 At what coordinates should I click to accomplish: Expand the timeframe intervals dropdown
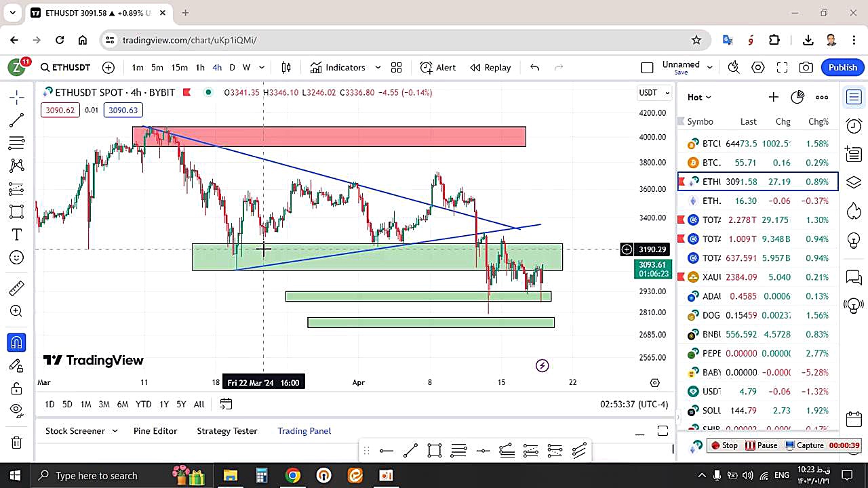[x=262, y=67]
